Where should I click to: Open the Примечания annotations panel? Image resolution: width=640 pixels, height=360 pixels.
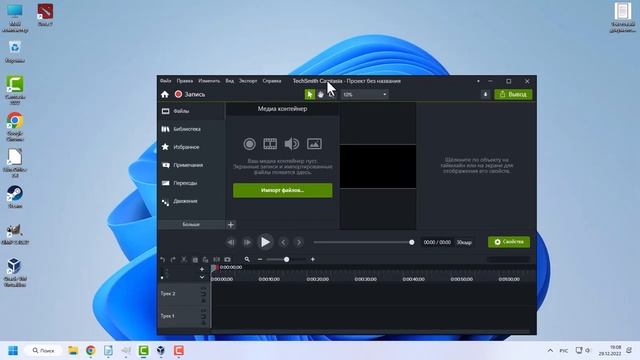pos(191,165)
